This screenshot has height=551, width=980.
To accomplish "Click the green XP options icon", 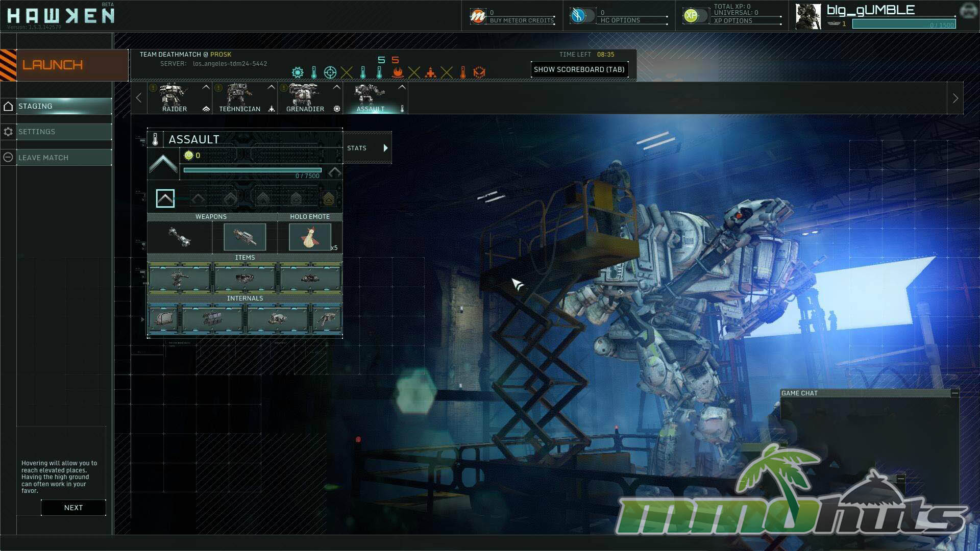I will [691, 16].
